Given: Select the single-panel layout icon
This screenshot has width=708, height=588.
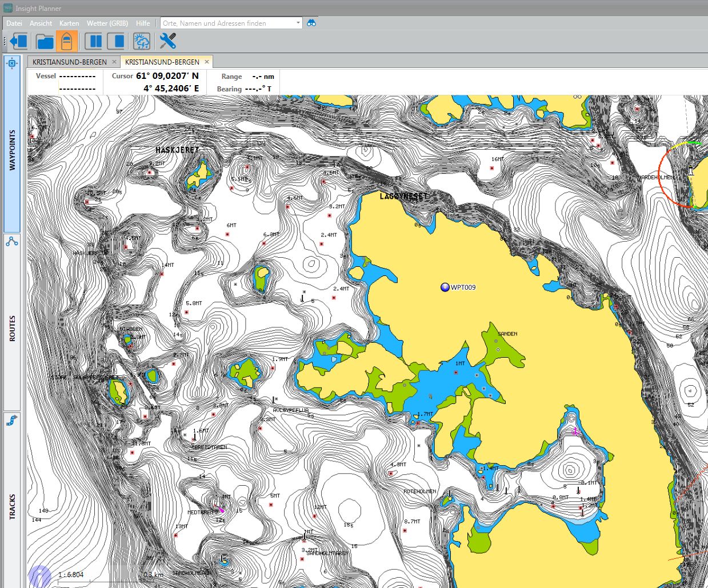Looking at the screenshot, I should click(117, 41).
